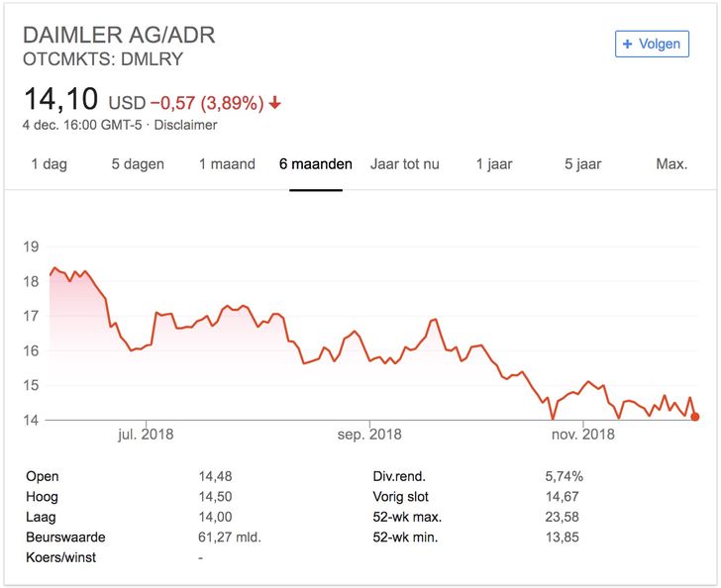Click the DAIMLER AG/ADR title
This screenshot has height=588, width=721.
[119, 36]
